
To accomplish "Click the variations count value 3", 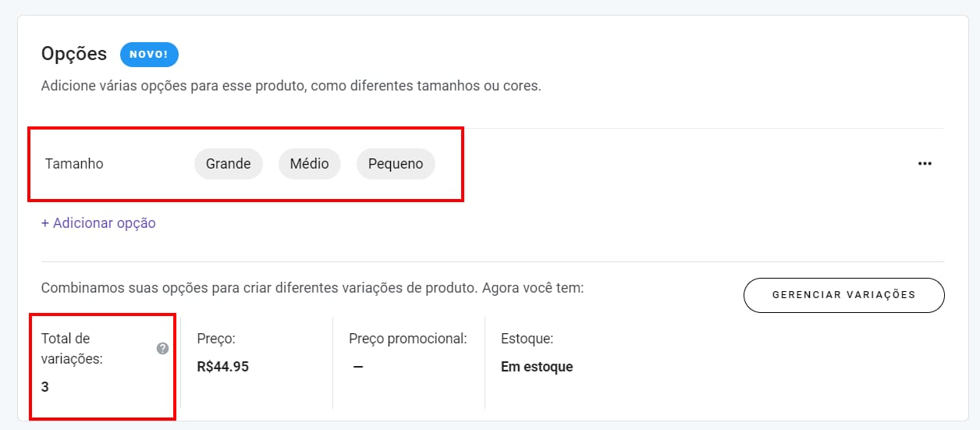I will point(45,386).
